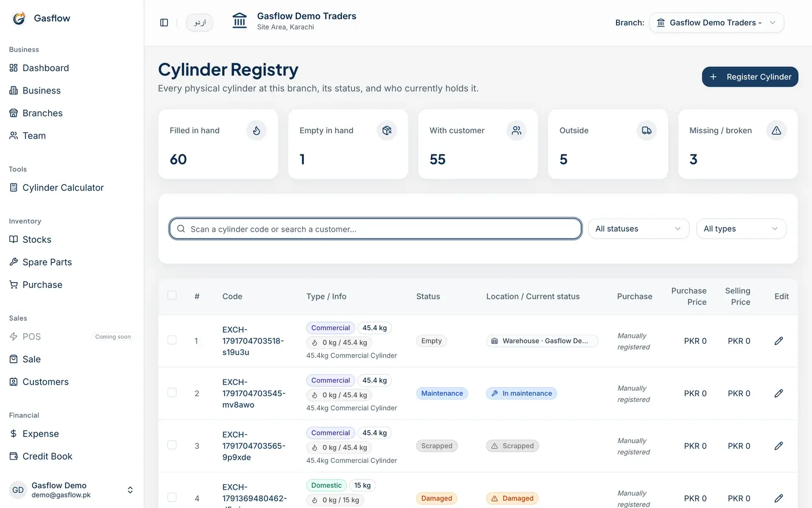The image size is (812, 508).
Task: Click the GD user avatar
Action: click(x=18, y=490)
